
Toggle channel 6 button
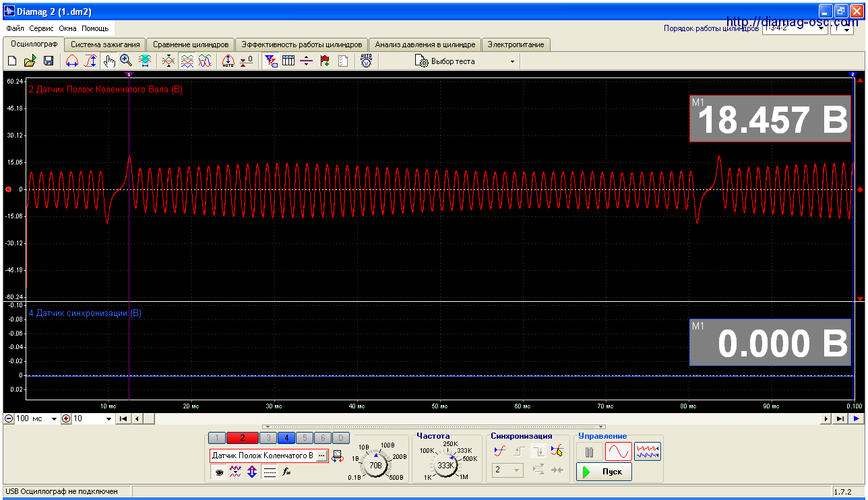[x=322, y=437]
